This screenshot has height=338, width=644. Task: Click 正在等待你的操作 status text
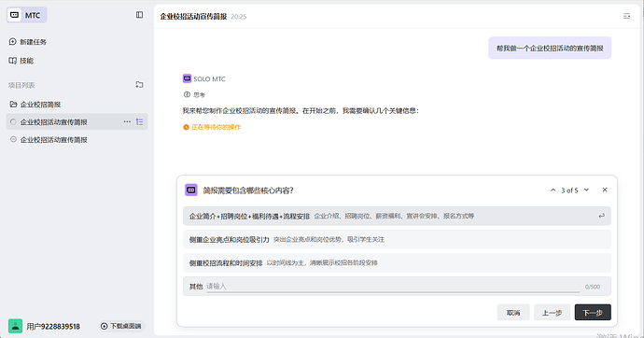pyautogui.click(x=216, y=127)
